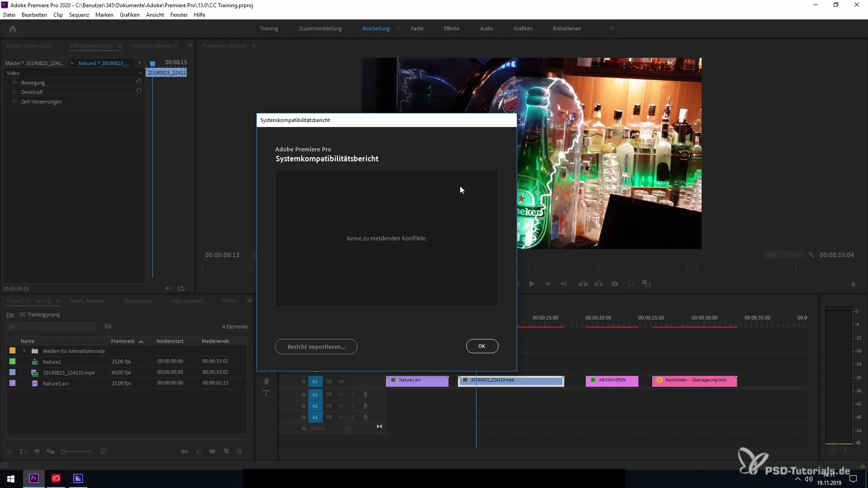Toggle the V1 track output eye icon
Viewport: 868px width, 488px height.
coord(341,381)
